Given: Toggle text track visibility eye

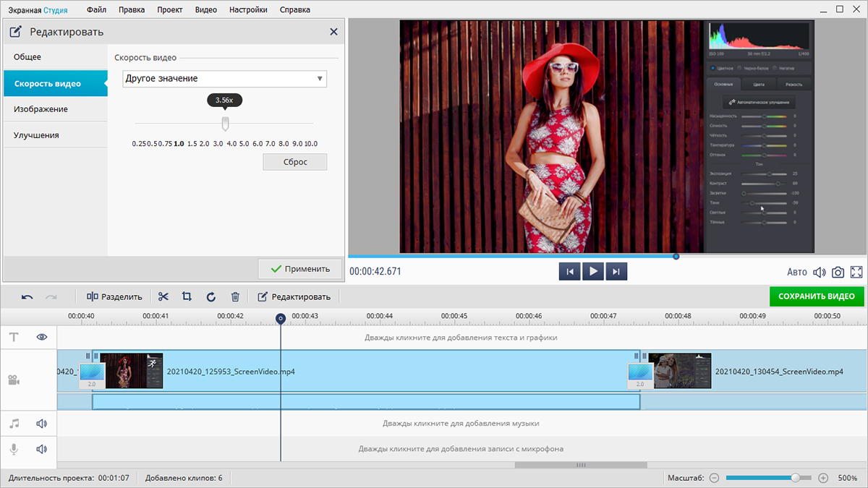Looking at the screenshot, I should pyautogui.click(x=42, y=337).
